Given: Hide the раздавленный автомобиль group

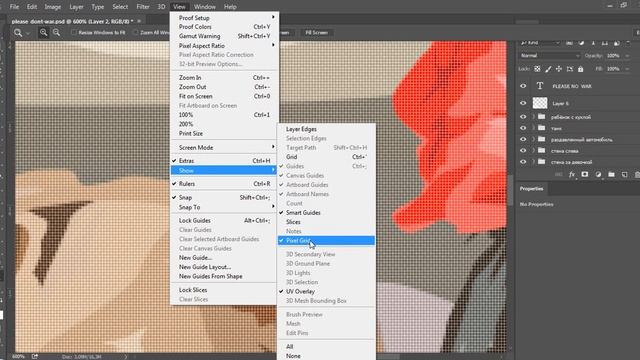Looking at the screenshot, I should [523, 139].
